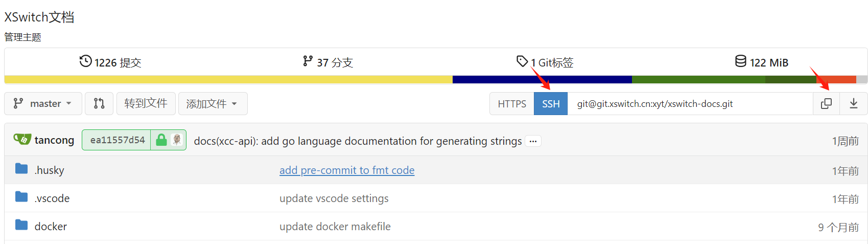Image resolution: width=868 pixels, height=244 pixels.
Task: Select SSH clone protocol
Action: (551, 104)
